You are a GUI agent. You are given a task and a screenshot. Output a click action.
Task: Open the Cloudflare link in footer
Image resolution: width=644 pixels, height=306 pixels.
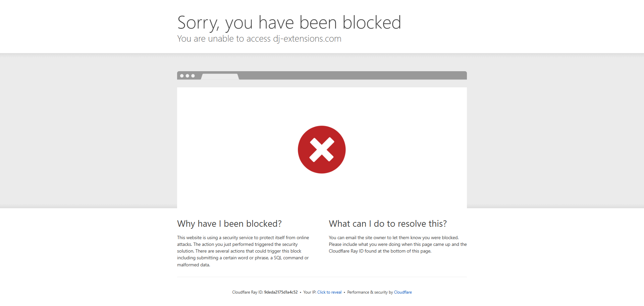403,292
